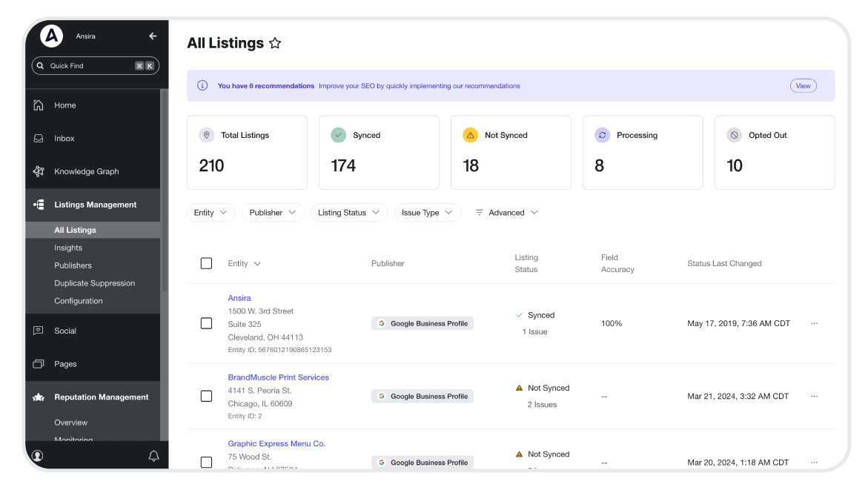Select All Listings in the sidebar submenu
This screenshot has width=868, height=493.
coord(93,230)
